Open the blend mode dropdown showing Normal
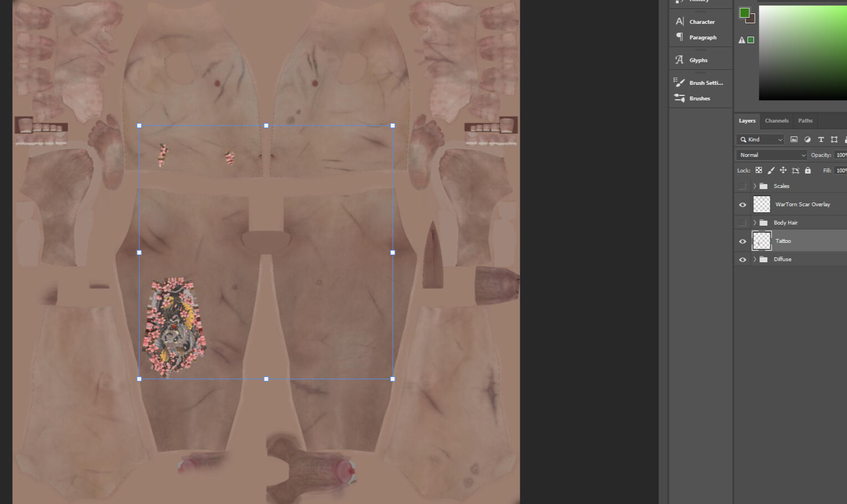 click(x=771, y=155)
